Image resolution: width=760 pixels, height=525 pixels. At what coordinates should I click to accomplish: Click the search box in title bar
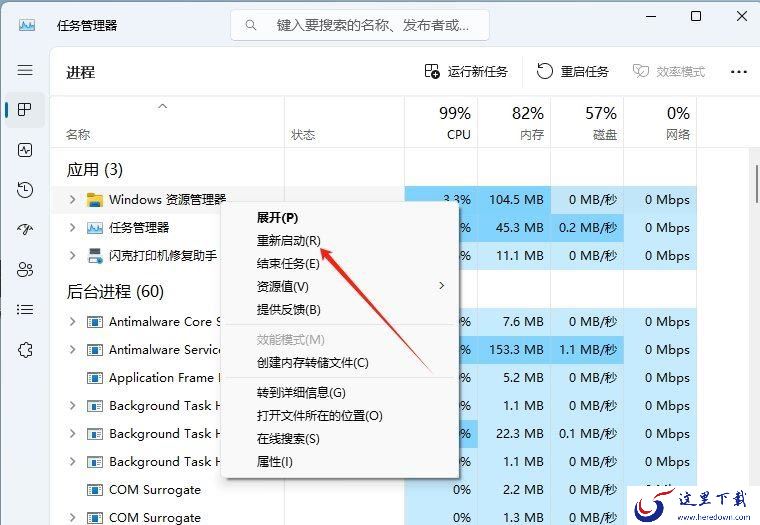point(360,25)
